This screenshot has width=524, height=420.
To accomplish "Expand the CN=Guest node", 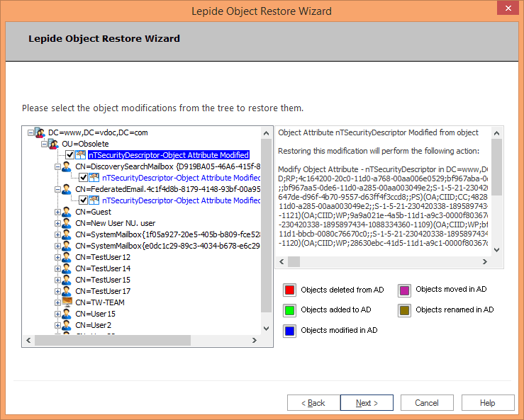I will [x=57, y=212].
